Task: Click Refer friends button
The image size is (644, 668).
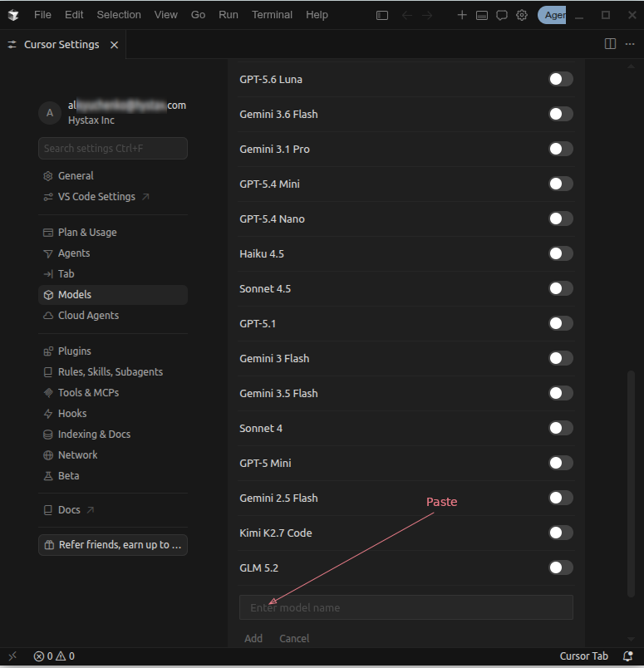Action: [x=113, y=545]
